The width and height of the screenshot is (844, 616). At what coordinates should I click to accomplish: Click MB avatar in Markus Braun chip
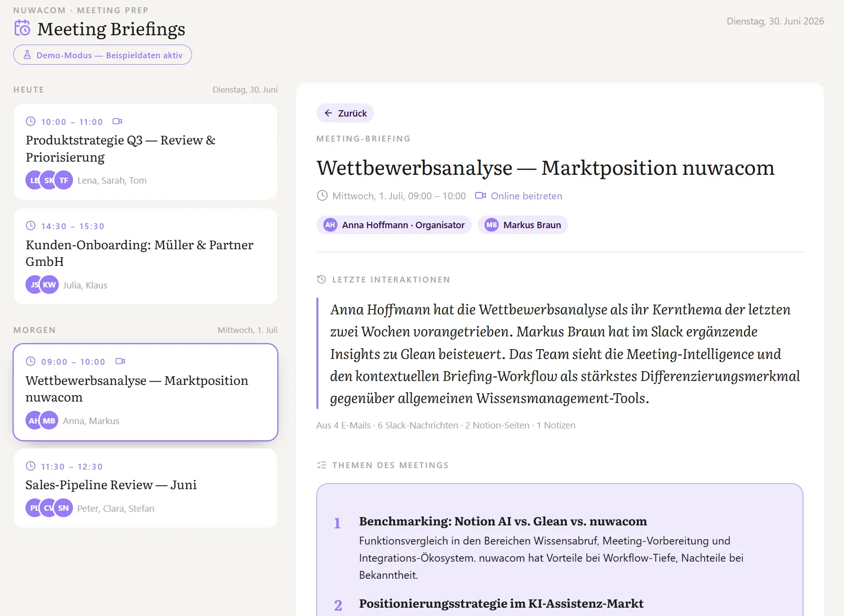(491, 225)
